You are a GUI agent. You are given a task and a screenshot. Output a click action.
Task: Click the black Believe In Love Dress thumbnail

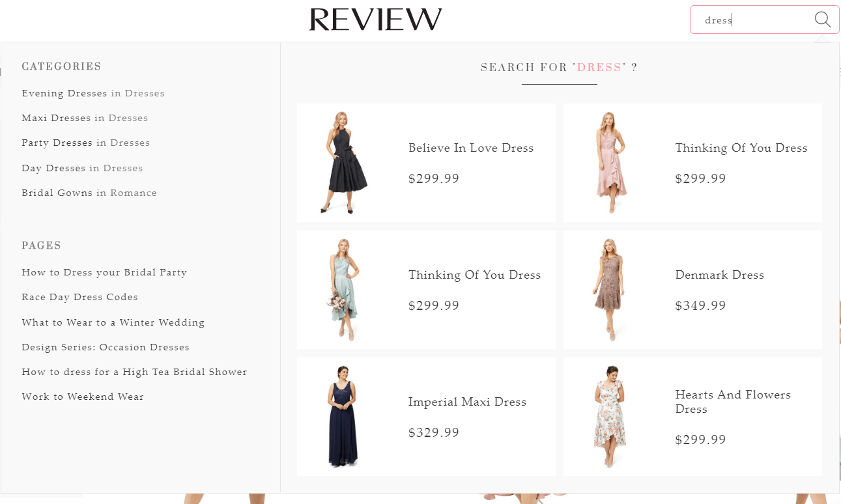(343, 162)
